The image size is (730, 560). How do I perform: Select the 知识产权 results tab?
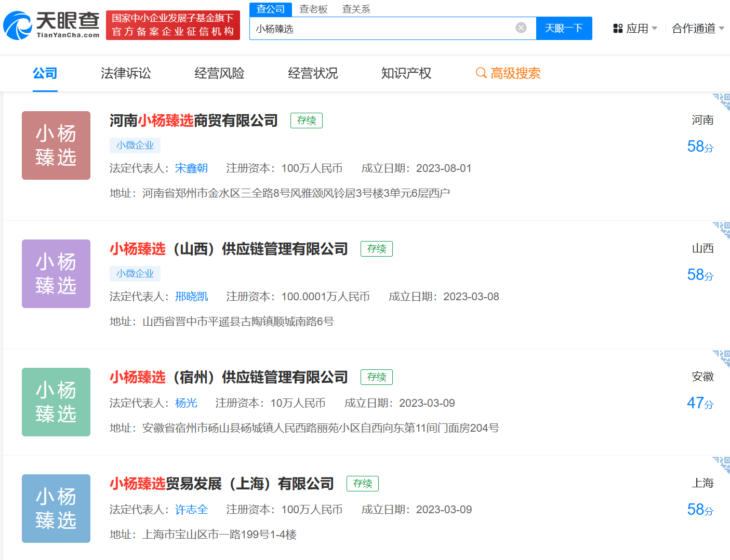coord(406,73)
